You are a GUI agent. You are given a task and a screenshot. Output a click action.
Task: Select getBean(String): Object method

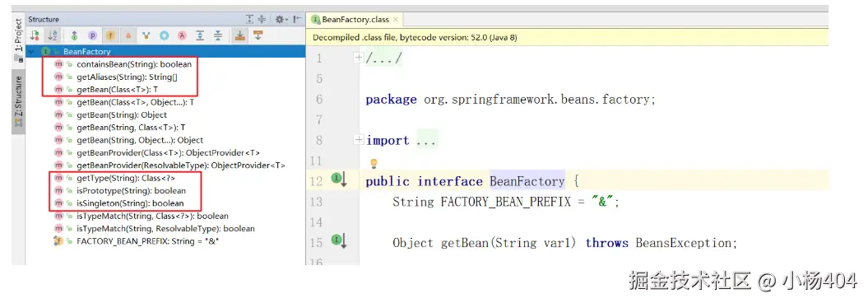tap(122, 115)
